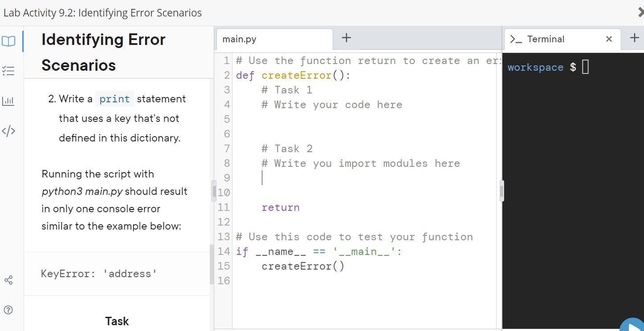The height and width of the screenshot is (331, 644).
Task: Click the KeyError: 'address' example text
Action: click(99, 274)
